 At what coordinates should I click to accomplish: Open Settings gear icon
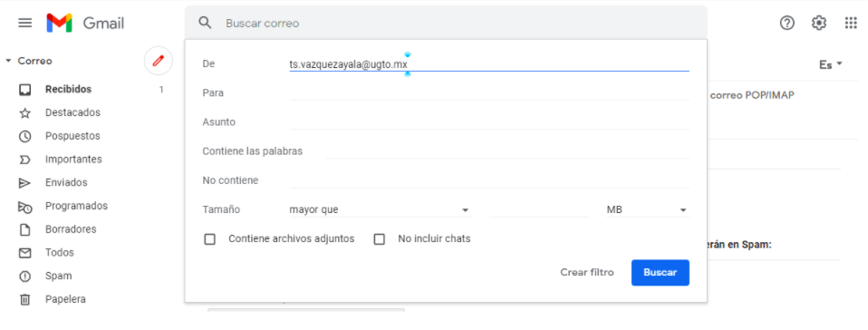819,23
